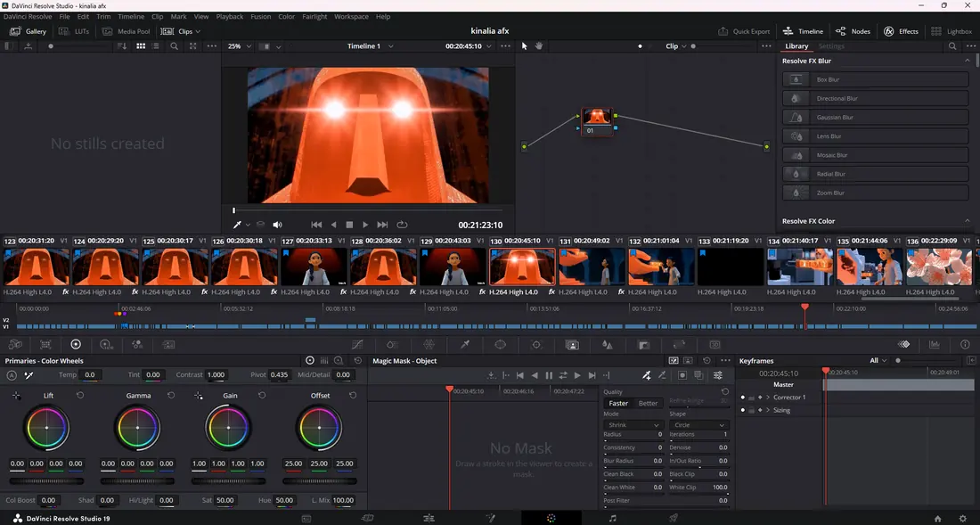Open the Fairlight menu

click(x=314, y=17)
